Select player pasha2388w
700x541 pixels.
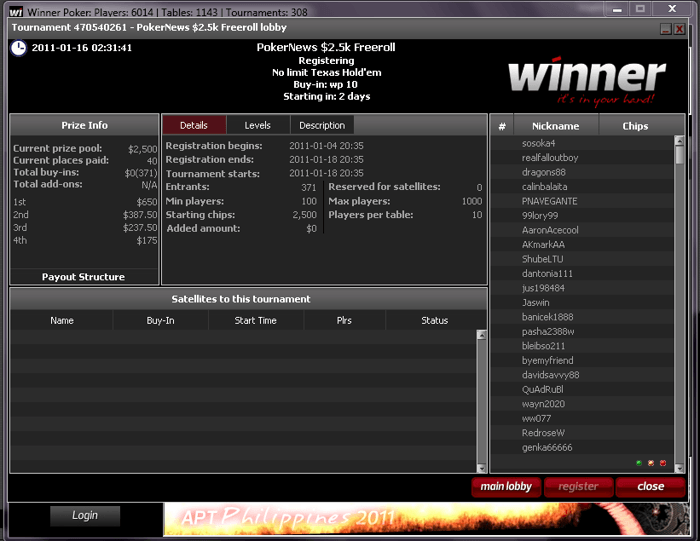[583, 332]
